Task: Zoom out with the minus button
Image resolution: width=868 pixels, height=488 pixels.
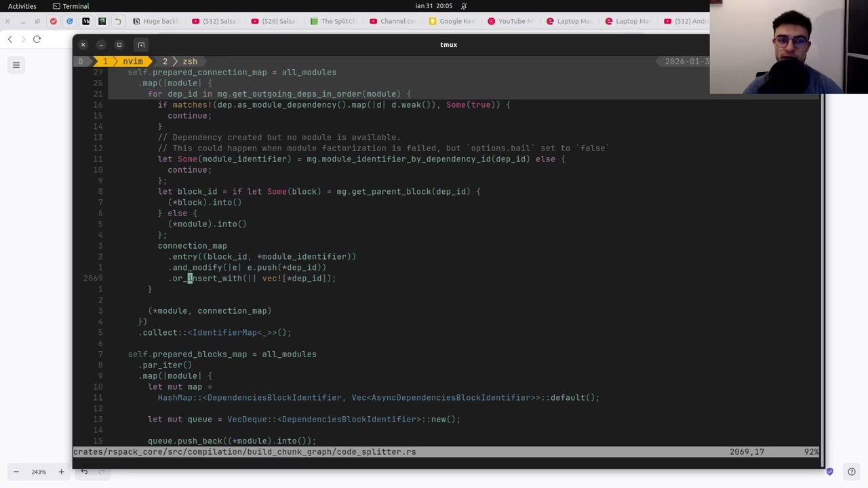Action: tap(16, 472)
